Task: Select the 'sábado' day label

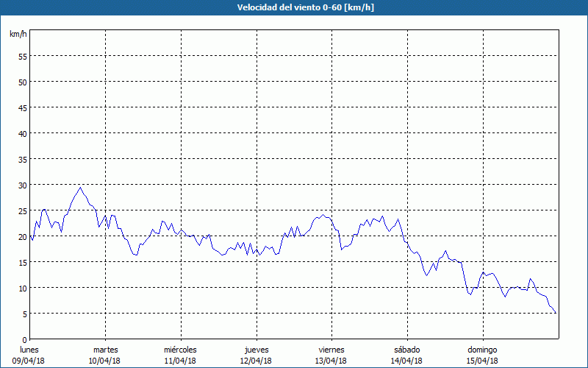Action: (x=406, y=350)
